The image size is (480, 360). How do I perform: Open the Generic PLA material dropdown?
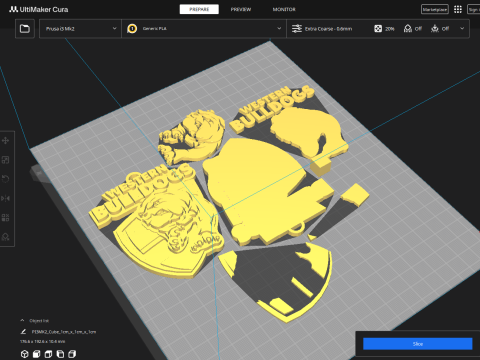point(204,29)
